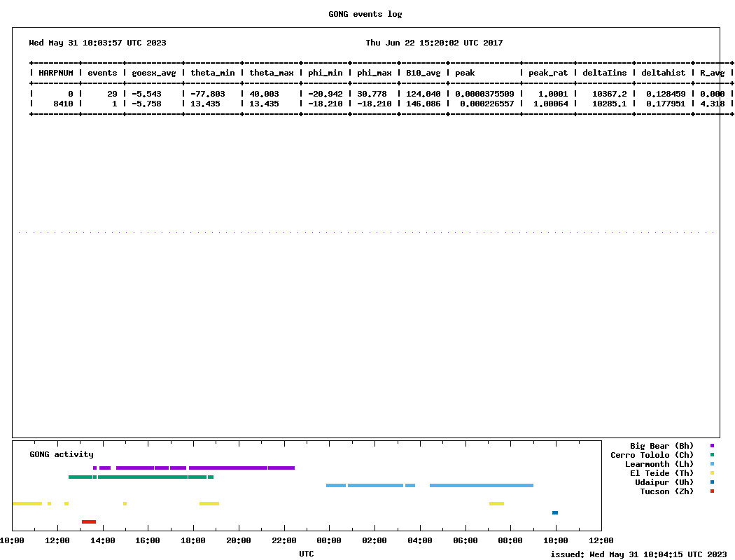The image size is (735, 560).
Task: Click the 'issued: Wed May 31 10:04:15 UTC 2023' footer
Action: (x=638, y=554)
